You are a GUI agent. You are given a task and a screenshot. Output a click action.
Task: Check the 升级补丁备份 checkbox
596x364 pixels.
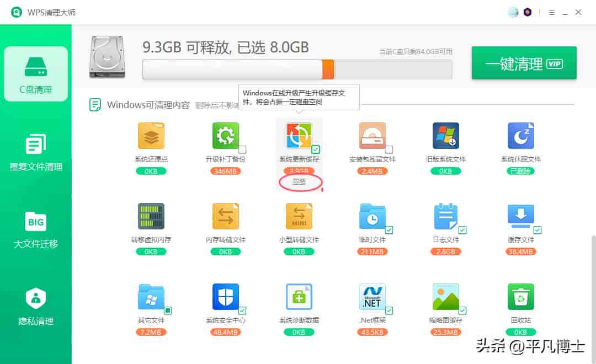pos(242,149)
